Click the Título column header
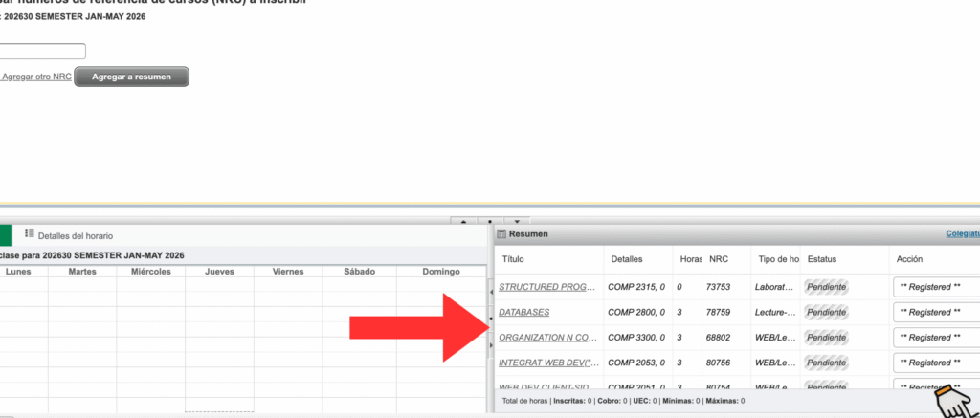 (514, 259)
